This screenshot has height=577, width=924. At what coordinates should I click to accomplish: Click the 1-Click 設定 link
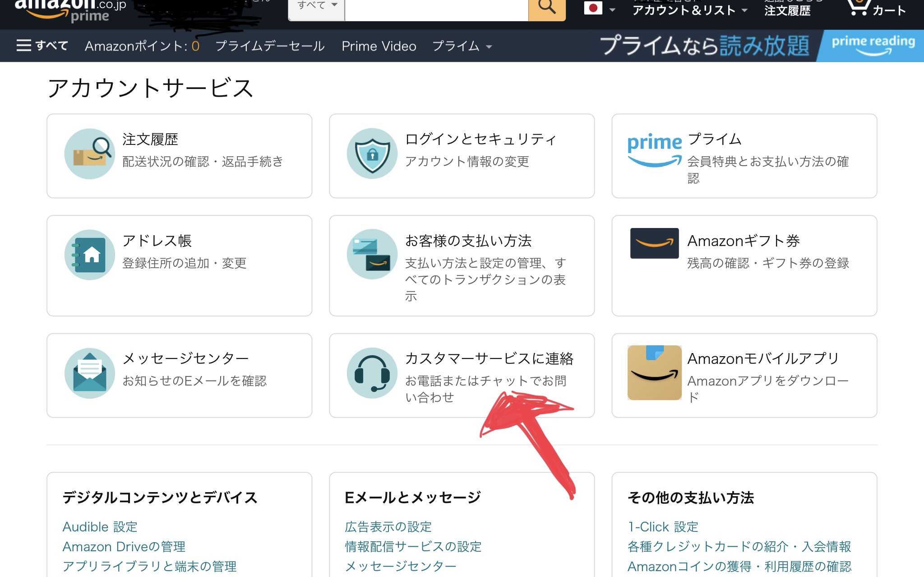(663, 526)
